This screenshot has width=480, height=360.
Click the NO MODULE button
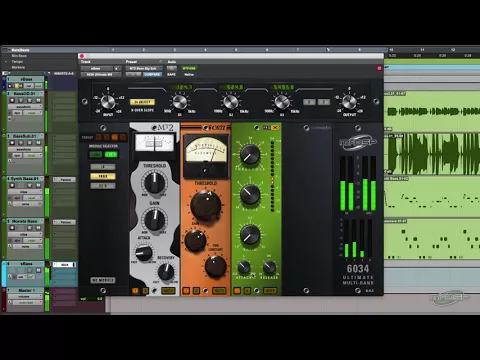103,280
